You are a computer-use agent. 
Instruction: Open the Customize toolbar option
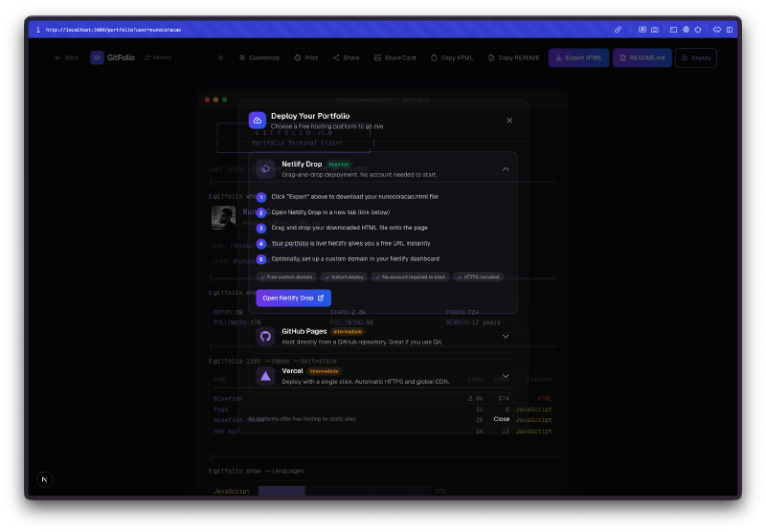(259, 57)
